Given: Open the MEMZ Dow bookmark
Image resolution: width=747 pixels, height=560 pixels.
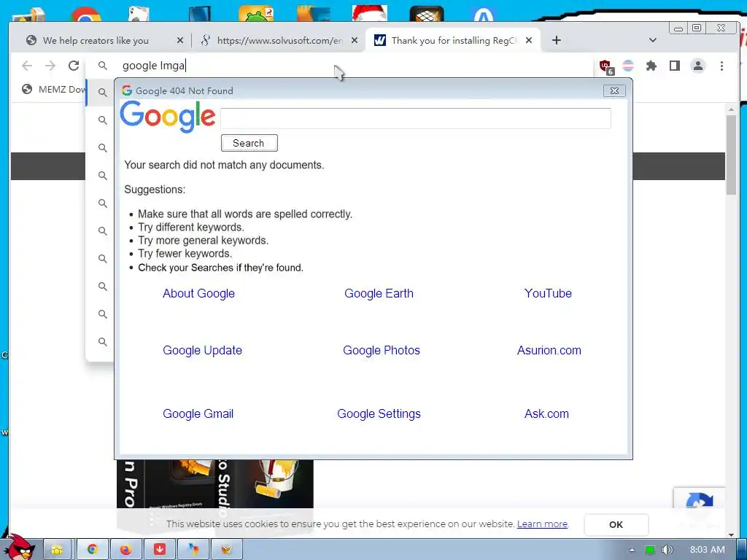Looking at the screenshot, I should 53,90.
